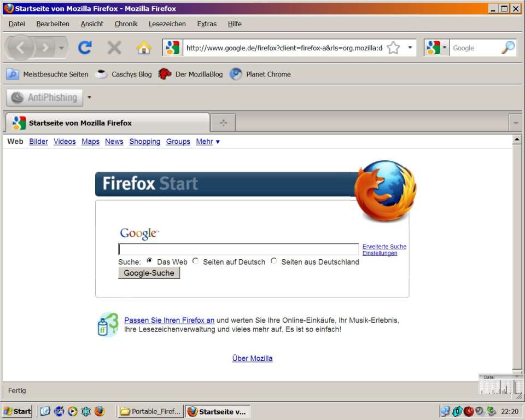Click the snowflake quick launch icon

point(86,411)
